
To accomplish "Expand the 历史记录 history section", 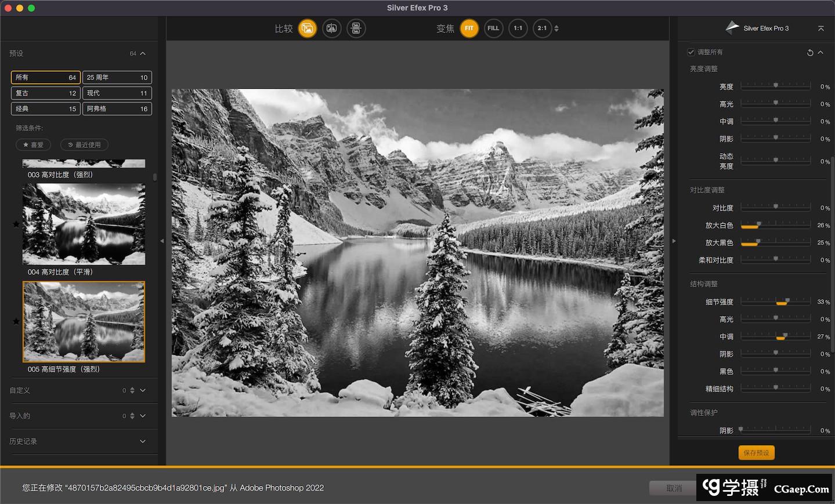I will [143, 441].
